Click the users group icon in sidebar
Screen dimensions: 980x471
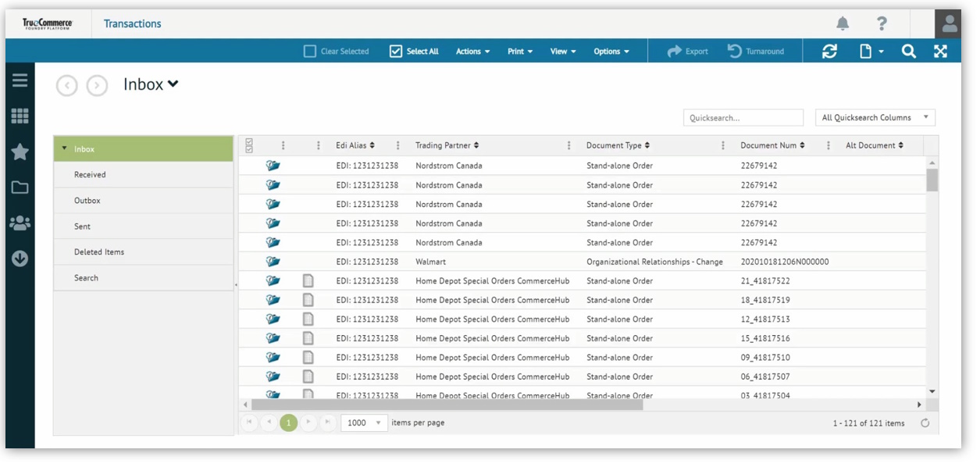pos(20,223)
